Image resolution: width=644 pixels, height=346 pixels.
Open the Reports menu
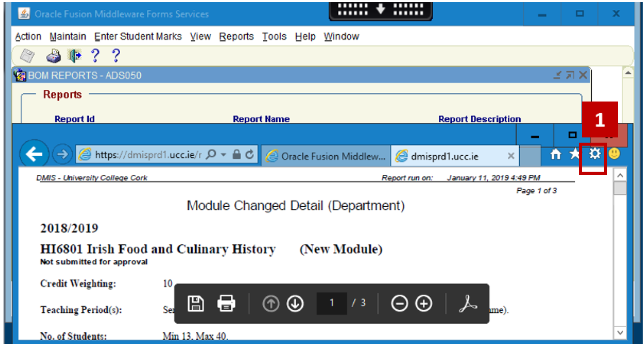[x=236, y=36]
